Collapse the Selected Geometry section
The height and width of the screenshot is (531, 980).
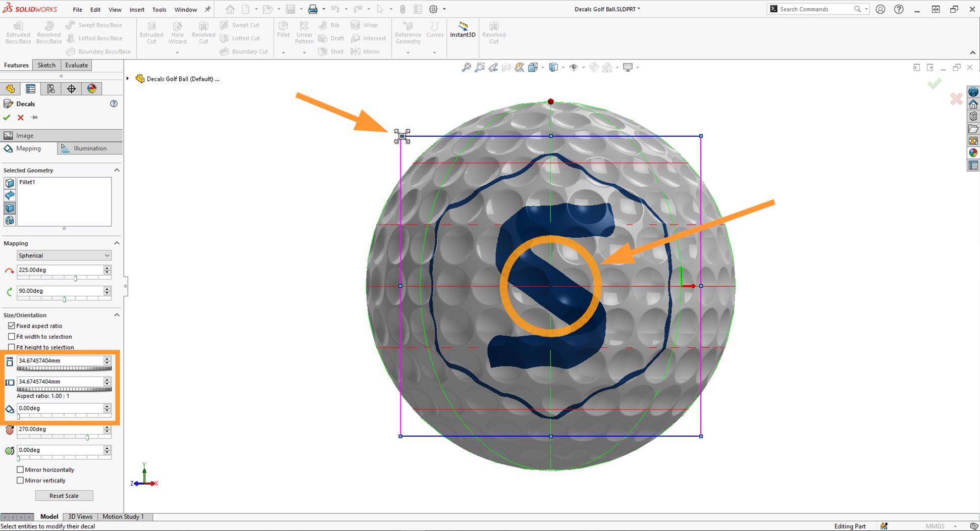click(117, 170)
